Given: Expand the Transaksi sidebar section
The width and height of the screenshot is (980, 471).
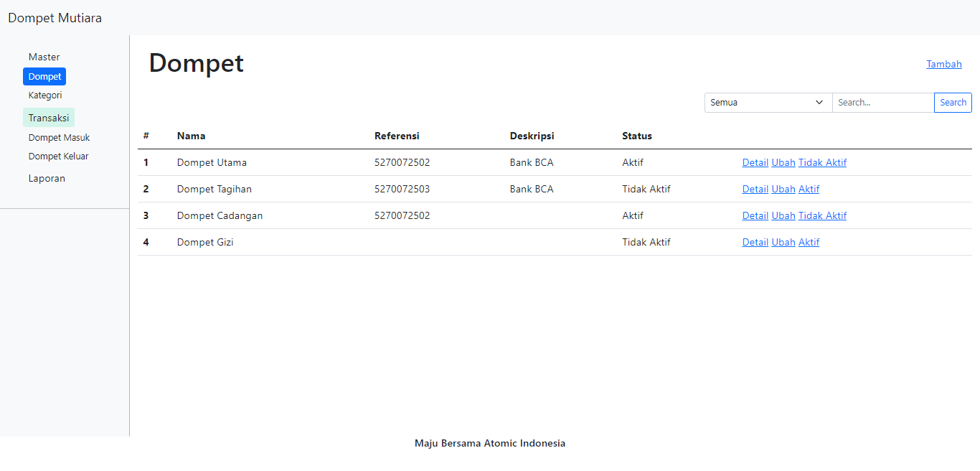Looking at the screenshot, I should coord(49,118).
